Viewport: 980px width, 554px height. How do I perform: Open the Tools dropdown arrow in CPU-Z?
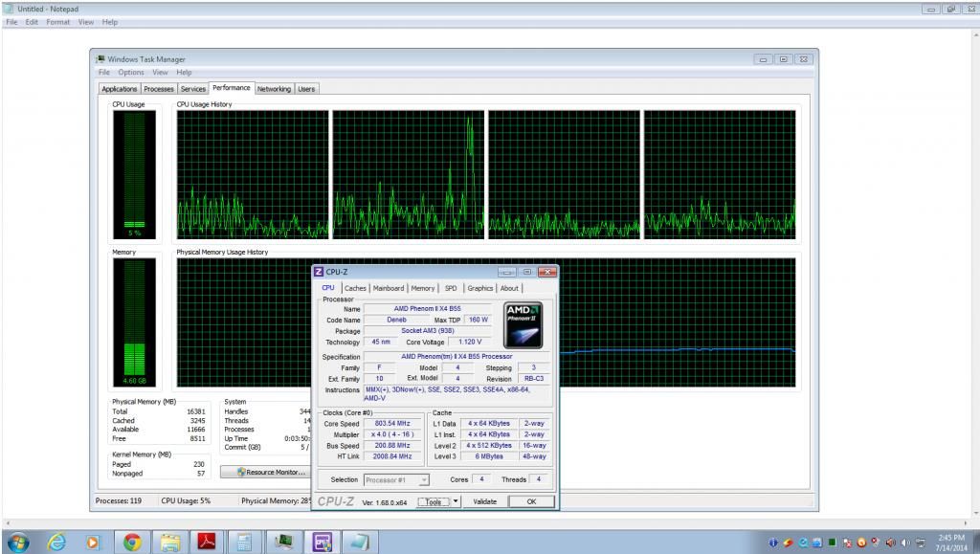[x=456, y=501]
